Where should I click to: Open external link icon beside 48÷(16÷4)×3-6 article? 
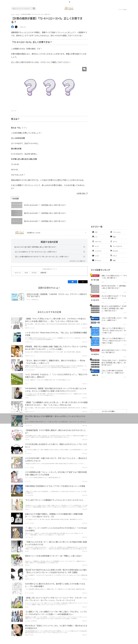pyautogui.click(x=84, y=257)
